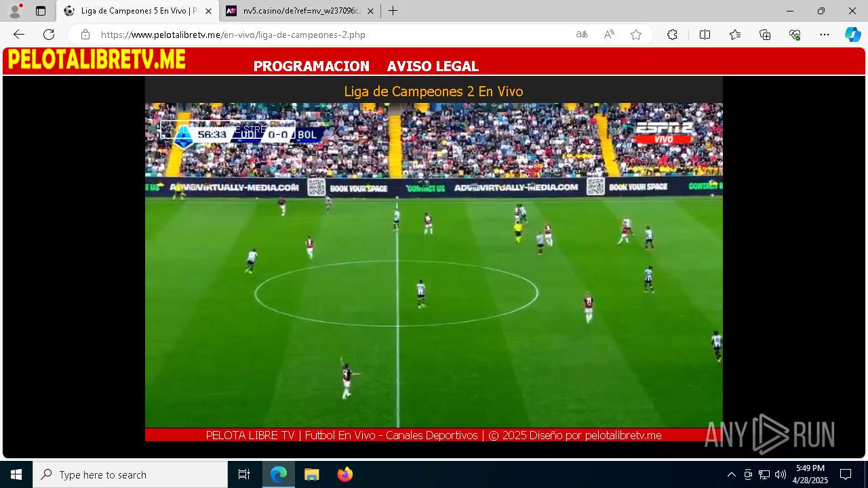Click the PELOTA LIBRE TV footer text
Viewport: 868px width, 488px height.
(x=434, y=435)
